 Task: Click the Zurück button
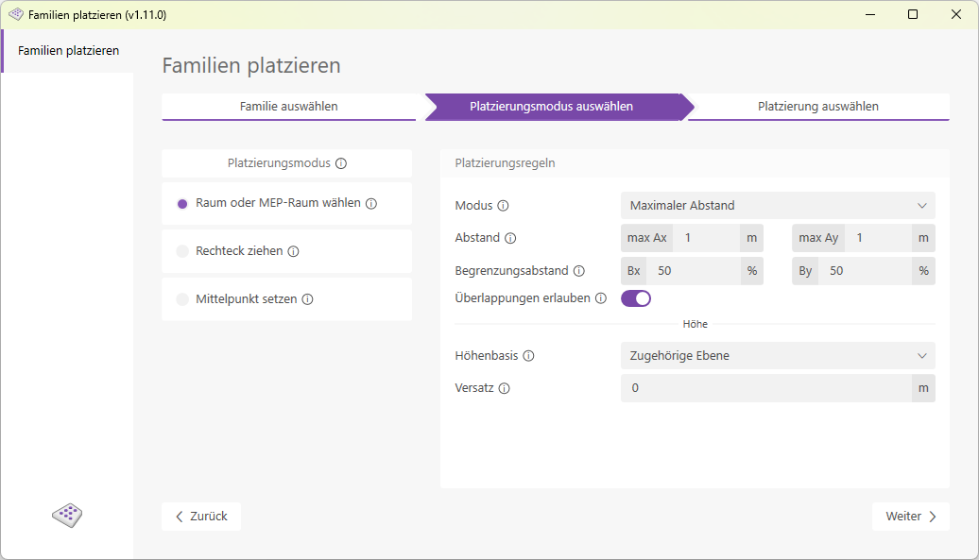click(x=200, y=516)
